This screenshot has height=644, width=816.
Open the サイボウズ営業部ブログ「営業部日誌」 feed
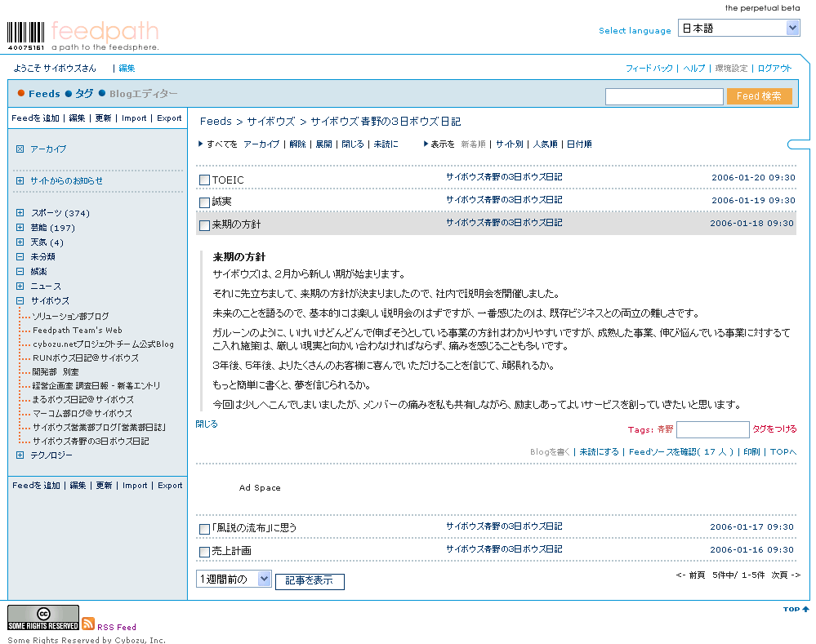tap(100, 428)
